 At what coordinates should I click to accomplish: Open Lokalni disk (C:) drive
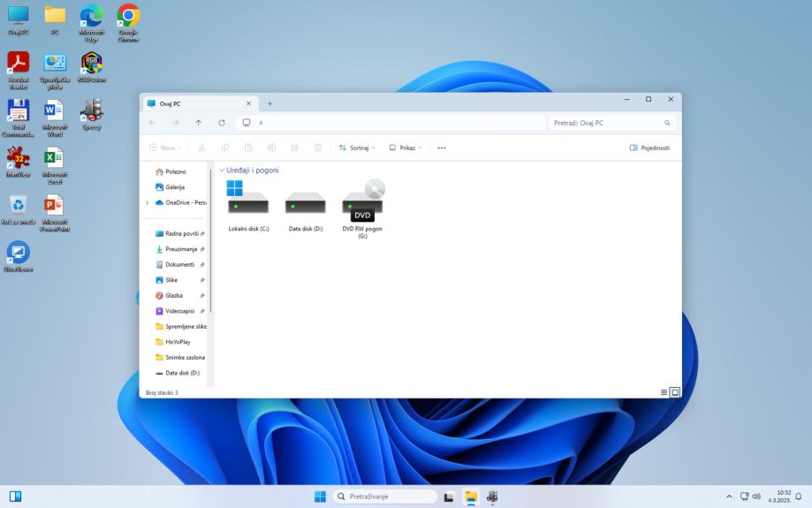pyautogui.click(x=248, y=206)
